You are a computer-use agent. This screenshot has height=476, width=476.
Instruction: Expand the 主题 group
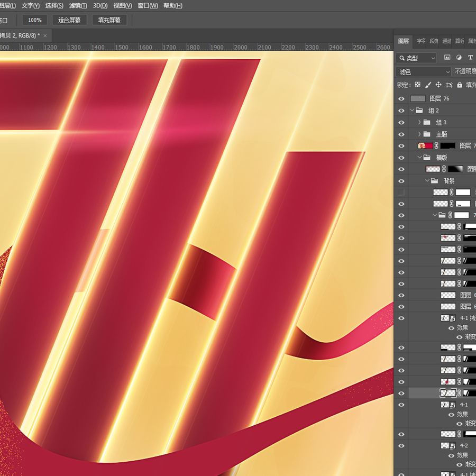point(419,134)
